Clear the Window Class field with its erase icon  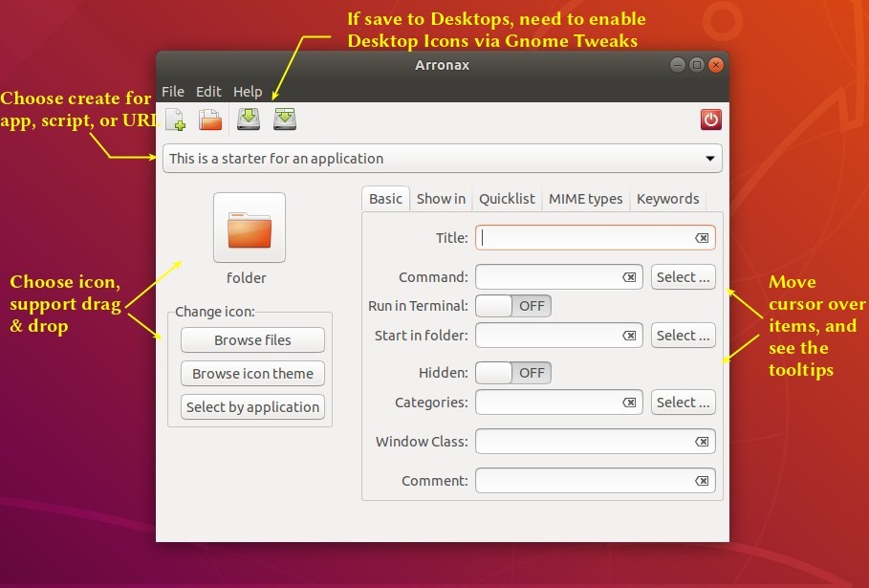tap(702, 442)
